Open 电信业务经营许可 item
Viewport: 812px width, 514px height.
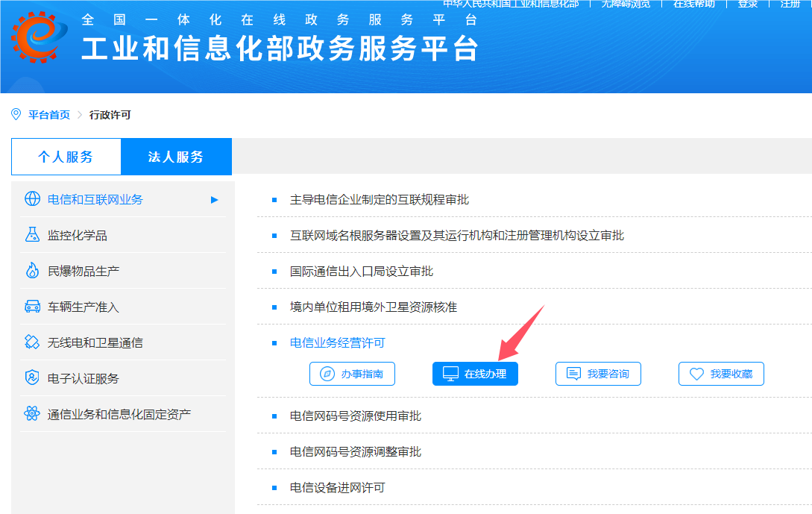[x=338, y=342]
